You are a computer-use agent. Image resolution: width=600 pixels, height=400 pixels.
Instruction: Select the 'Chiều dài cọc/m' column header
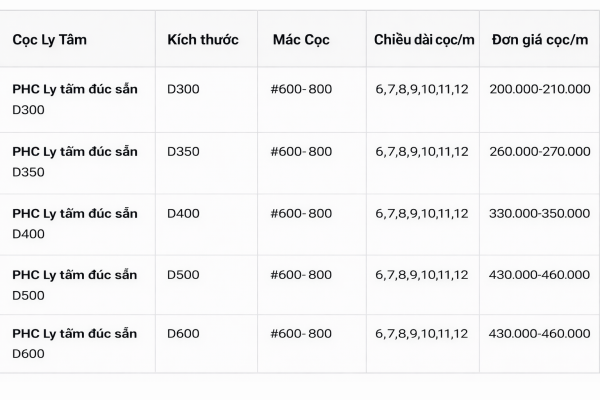424,40
